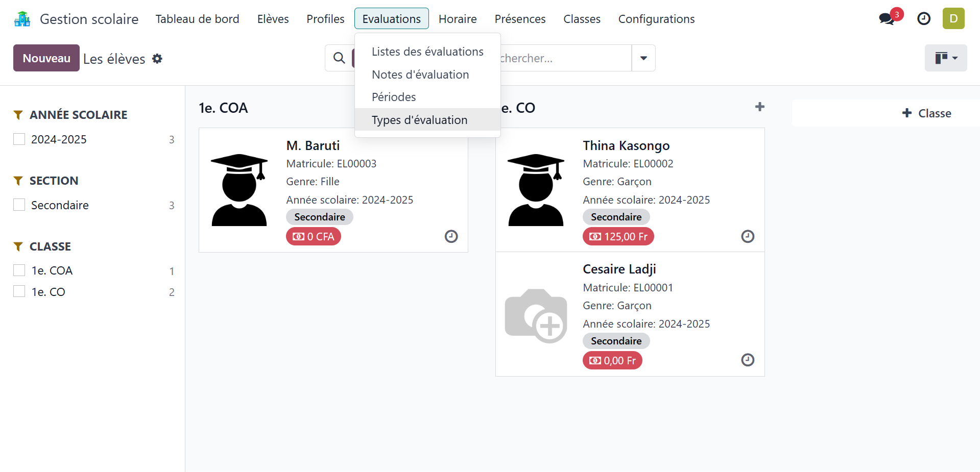Toggle the 1e. CO class checkbox
Viewport: 980px width, 472px height.
coord(19,291)
